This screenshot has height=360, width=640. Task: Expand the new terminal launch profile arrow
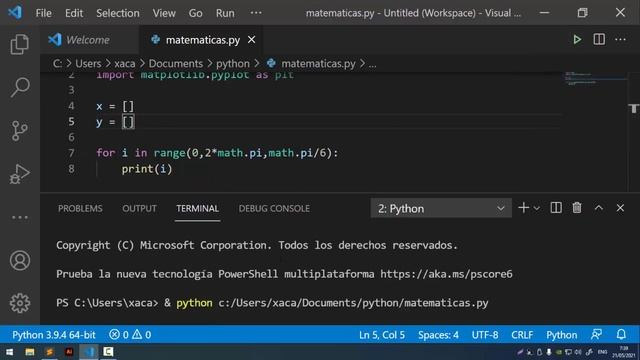pyautogui.click(x=537, y=209)
